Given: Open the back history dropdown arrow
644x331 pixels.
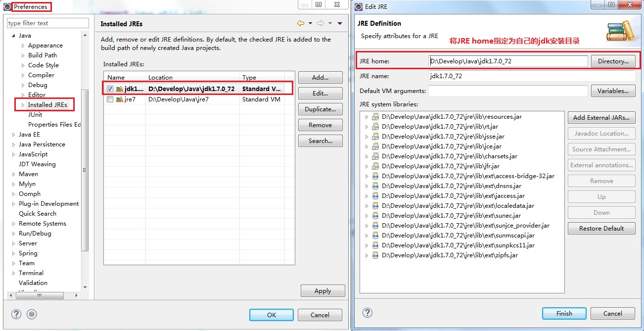Looking at the screenshot, I should [x=310, y=23].
